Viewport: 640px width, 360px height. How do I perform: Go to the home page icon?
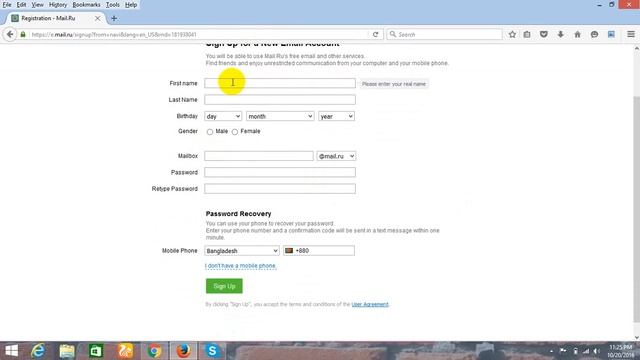tap(577, 35)
